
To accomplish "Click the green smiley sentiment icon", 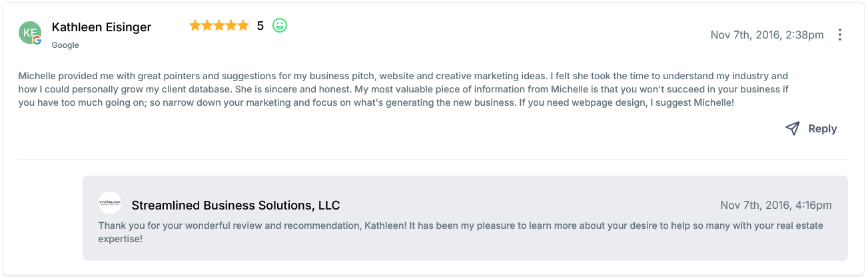I will 280,26.
